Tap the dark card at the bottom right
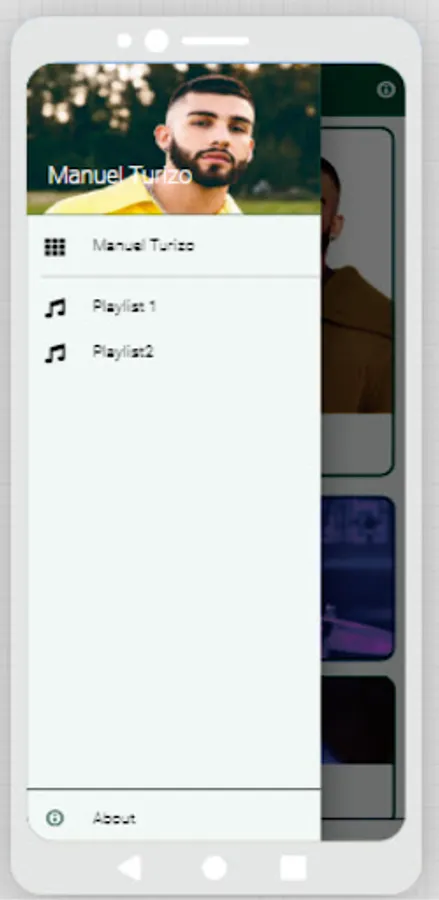Screen dimensions: 439x900 point(358,720)
